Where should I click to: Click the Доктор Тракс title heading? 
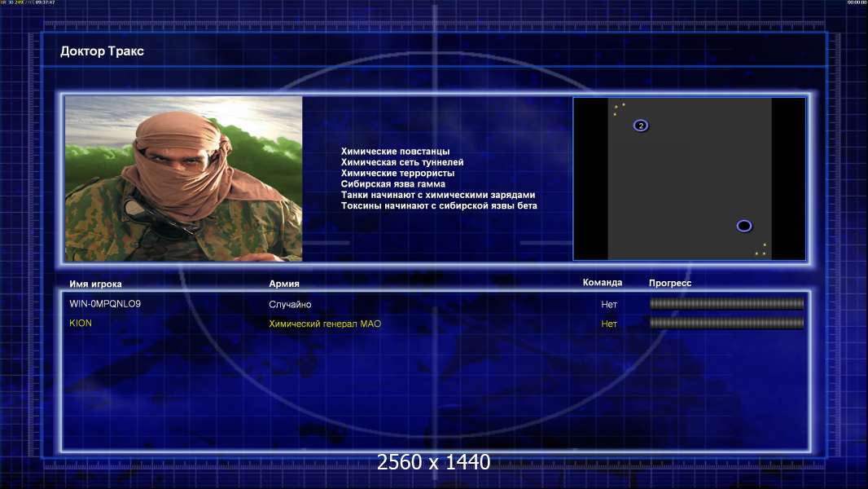click(102, 51)
